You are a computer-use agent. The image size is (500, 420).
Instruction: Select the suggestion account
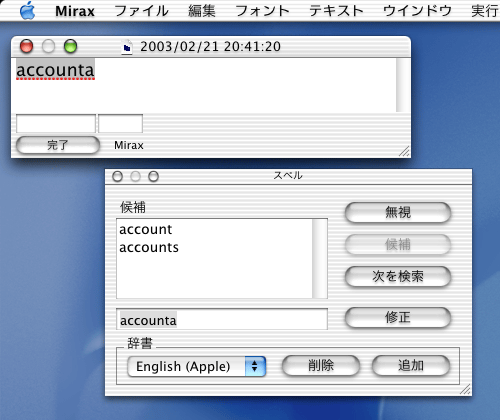[x=146, y=229]
